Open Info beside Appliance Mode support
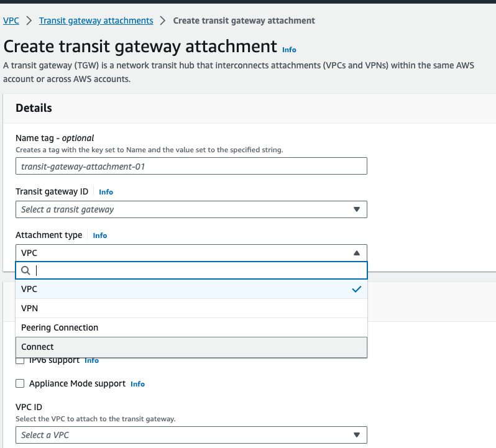This screenshot has width=496, height=448. (x=137, y=384)
